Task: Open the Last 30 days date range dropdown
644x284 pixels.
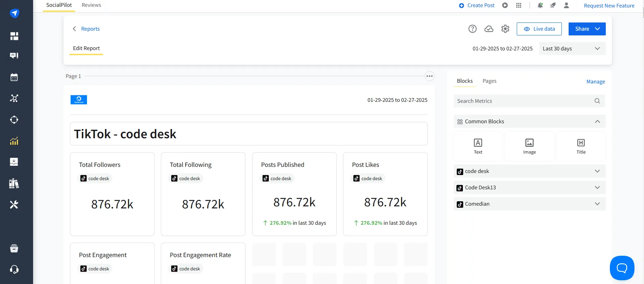Action: (x=572, y=49)
